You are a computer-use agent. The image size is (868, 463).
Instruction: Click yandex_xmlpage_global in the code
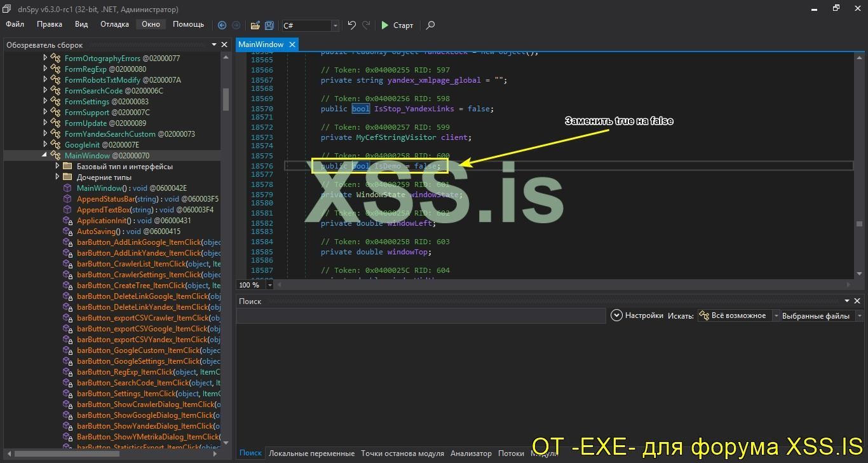434,80
